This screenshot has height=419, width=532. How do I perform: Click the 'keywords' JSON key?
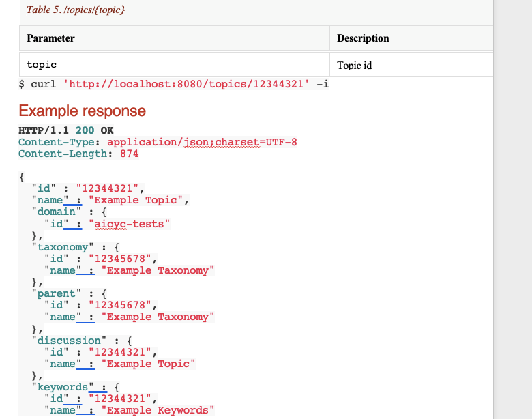pyautogui.click(x=63, y=387)
